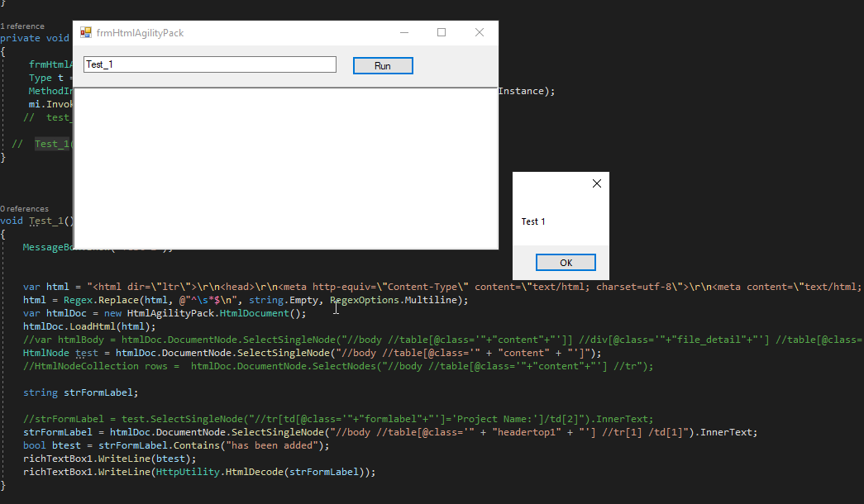Click OK in the Test 1 message box
This screenshot has width=864, height=504.
point(566,262)
